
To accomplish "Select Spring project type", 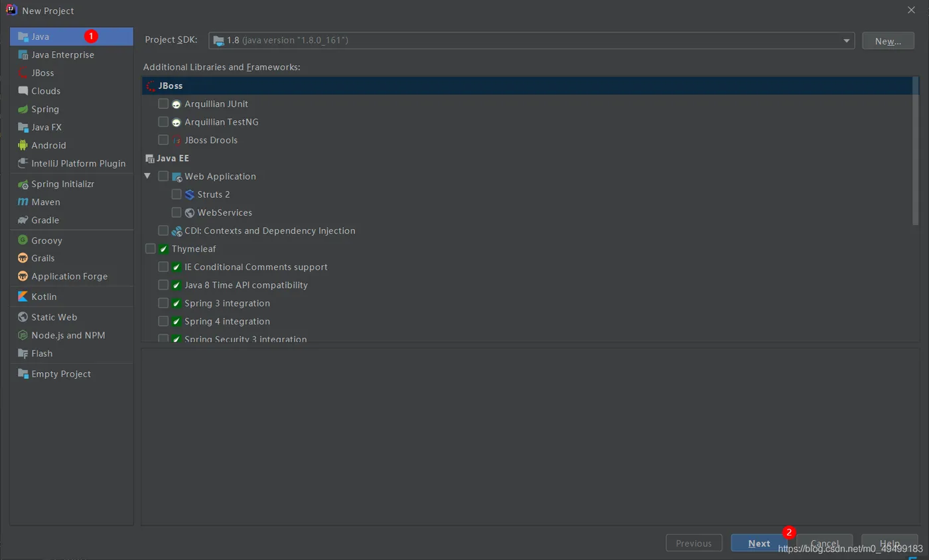I will coord(72,109).
